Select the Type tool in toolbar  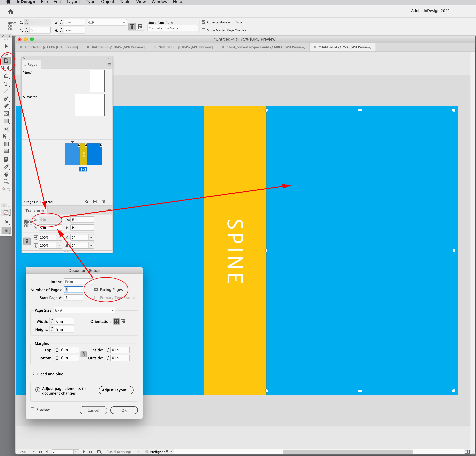point(6,84)
